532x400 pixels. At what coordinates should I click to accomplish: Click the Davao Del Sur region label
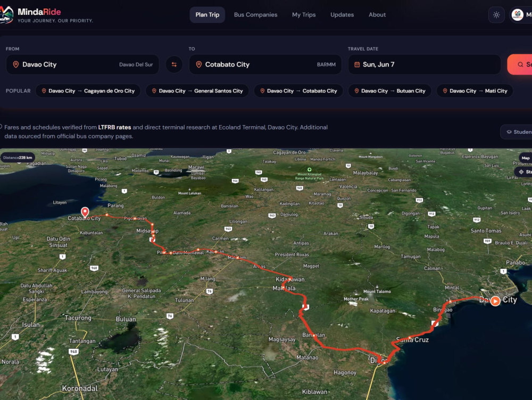pos(136,64)
